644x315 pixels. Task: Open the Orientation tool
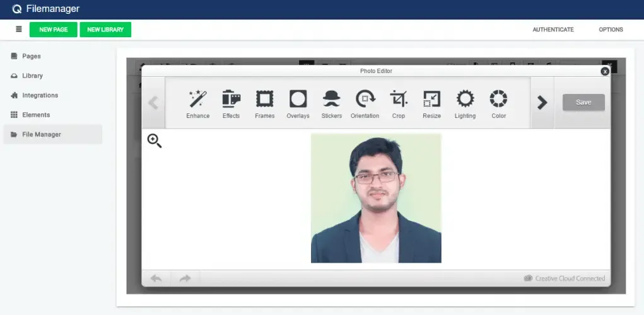click(365, 104)
